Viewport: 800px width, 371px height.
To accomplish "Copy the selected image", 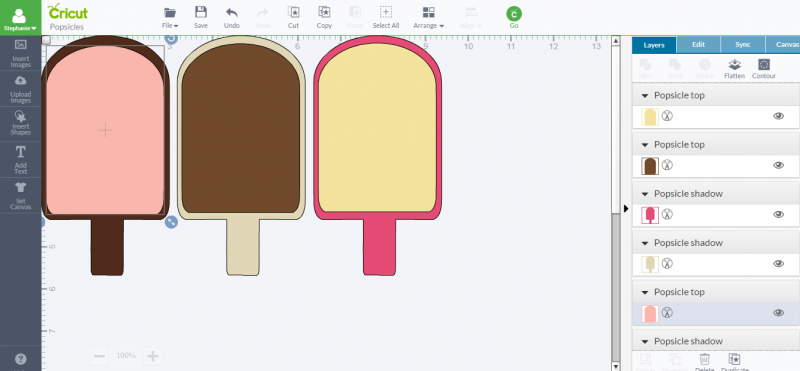I will click(x=324, y=18).
